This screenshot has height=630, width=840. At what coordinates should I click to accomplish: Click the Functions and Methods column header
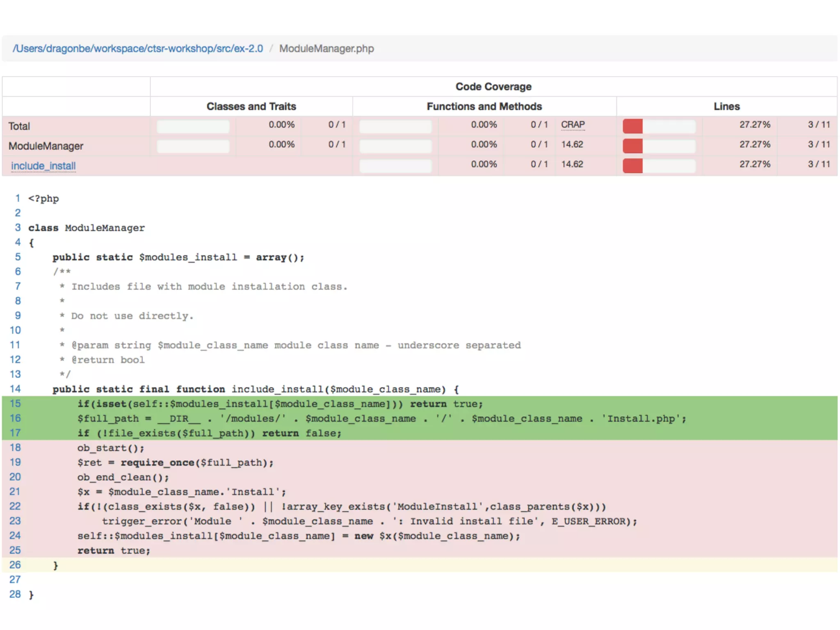click(484, 106)
